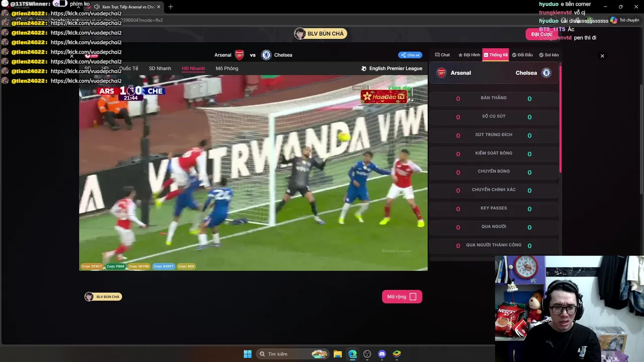
Task: Click the Mở rộng expand icon
Action: click(x=413, y=297)
